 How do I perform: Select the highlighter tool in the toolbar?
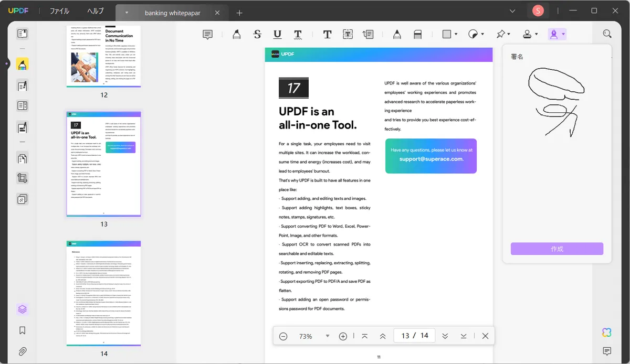click(237, 35)
